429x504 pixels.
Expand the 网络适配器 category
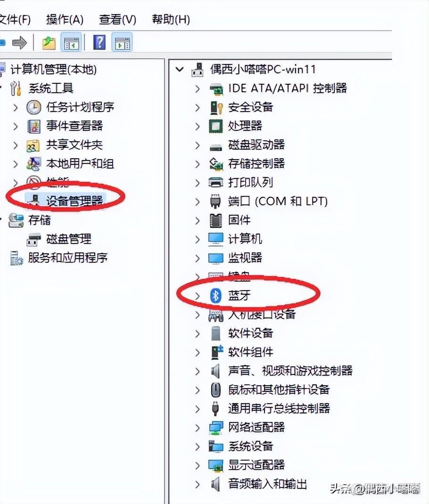point(197,428)
